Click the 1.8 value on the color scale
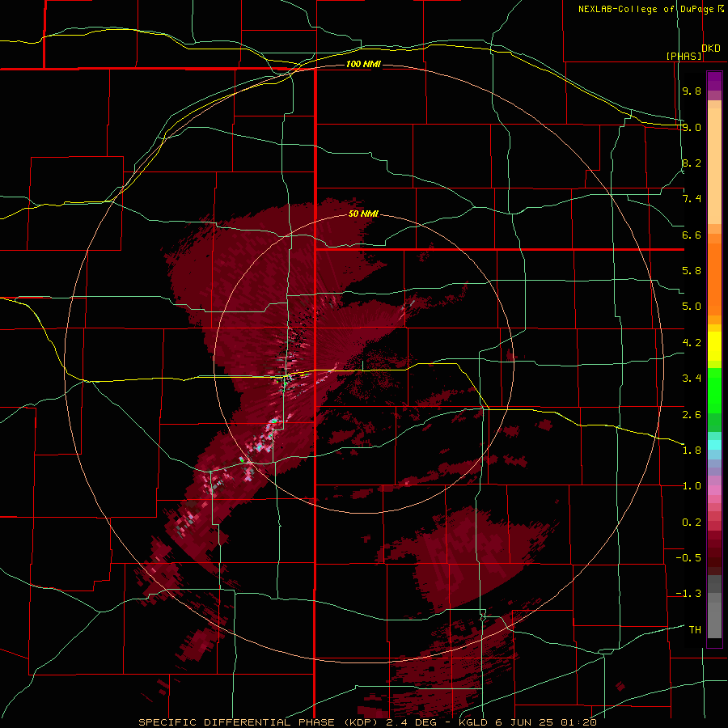Screen dimensions: 728x728 point(692,451)
